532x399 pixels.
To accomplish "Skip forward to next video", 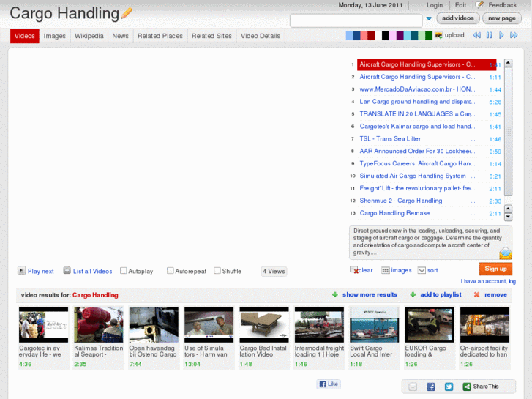I will (514, 35).
